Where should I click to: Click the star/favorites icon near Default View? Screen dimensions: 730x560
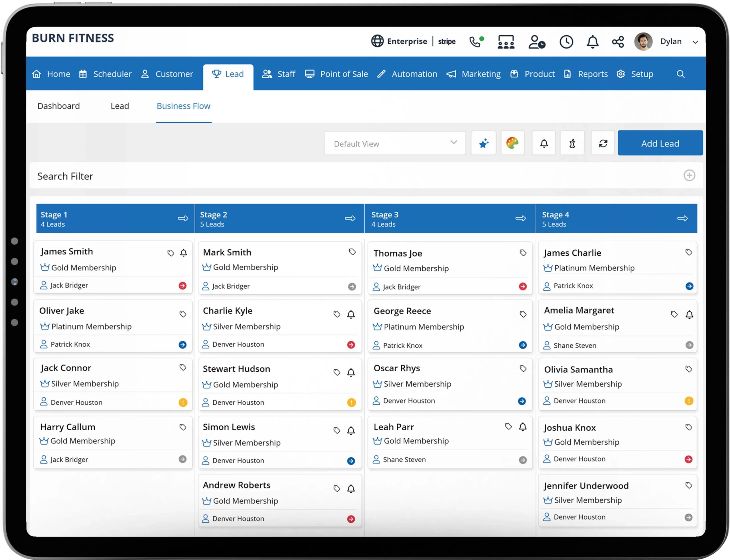(483, 144)
